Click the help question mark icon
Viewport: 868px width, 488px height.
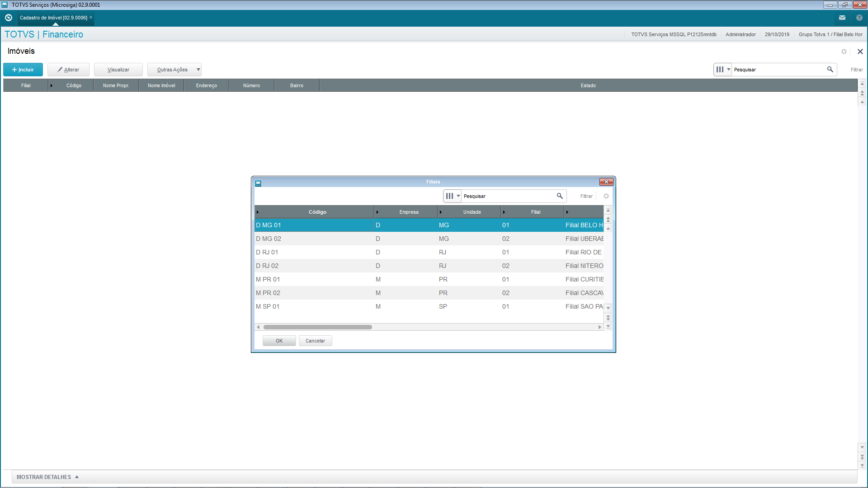point(859,18)
